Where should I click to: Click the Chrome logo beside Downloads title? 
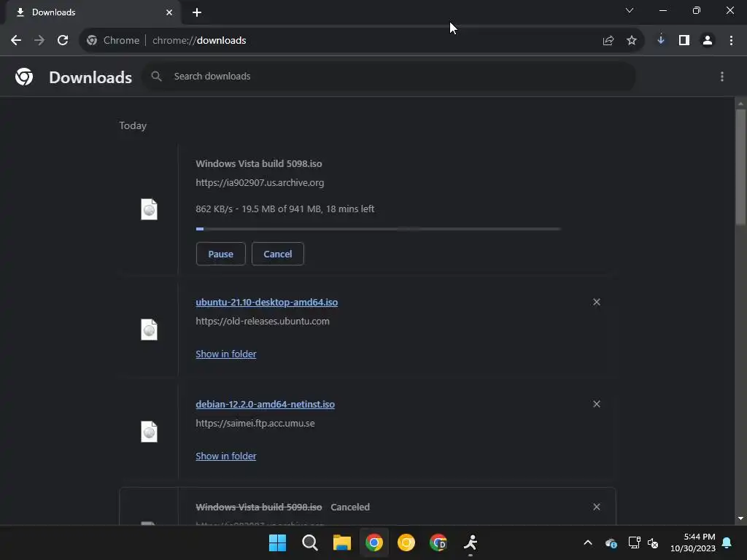coord(24,77)
